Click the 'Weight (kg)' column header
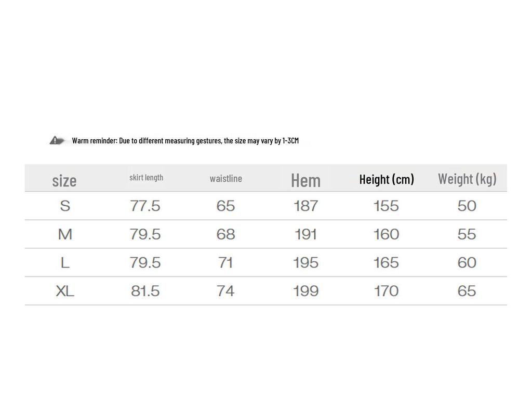 click(467, 179)
